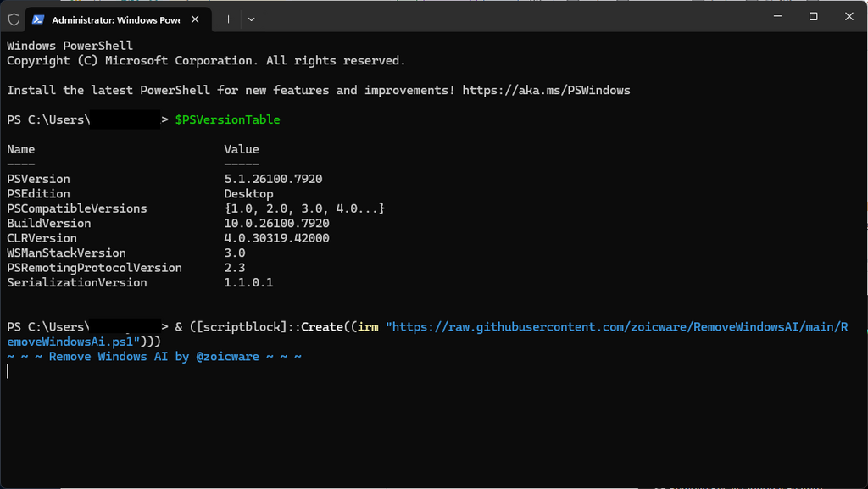Click the PowerShell icon on the tab
This screenshot has width=868, height=489.
click(x=39, y=19)
